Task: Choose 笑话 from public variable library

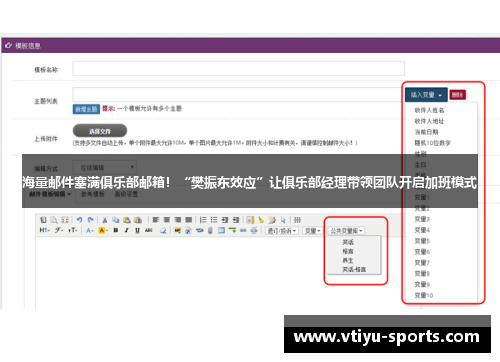Action: pyautogui.click(x=348, y=242)
